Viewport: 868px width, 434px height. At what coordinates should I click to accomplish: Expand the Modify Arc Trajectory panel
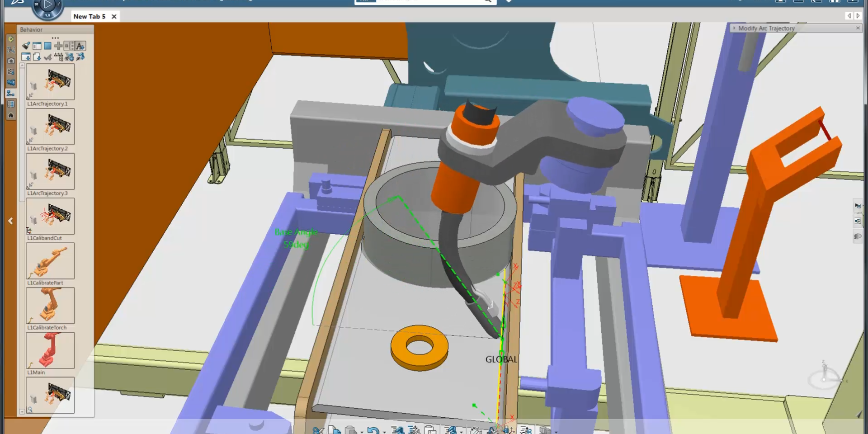pyautogui.click(x=734, y=28)
